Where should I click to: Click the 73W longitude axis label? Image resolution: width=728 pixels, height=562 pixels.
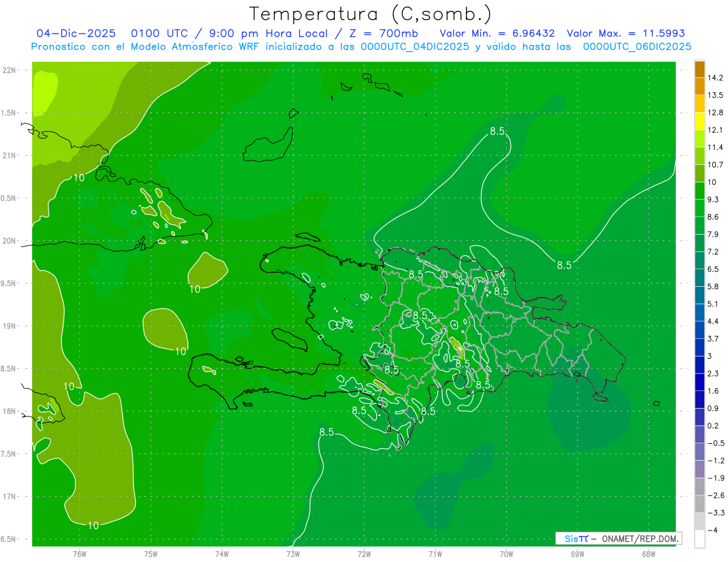pos(293,554)
